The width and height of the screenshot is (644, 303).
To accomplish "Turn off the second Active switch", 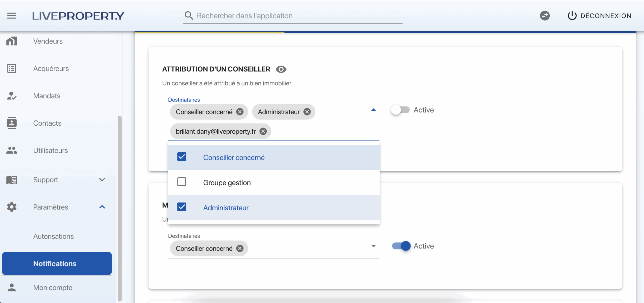I will point(401,246).
